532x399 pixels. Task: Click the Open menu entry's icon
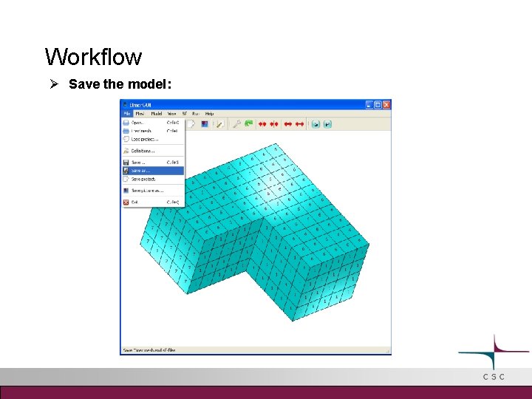(126, 123)
